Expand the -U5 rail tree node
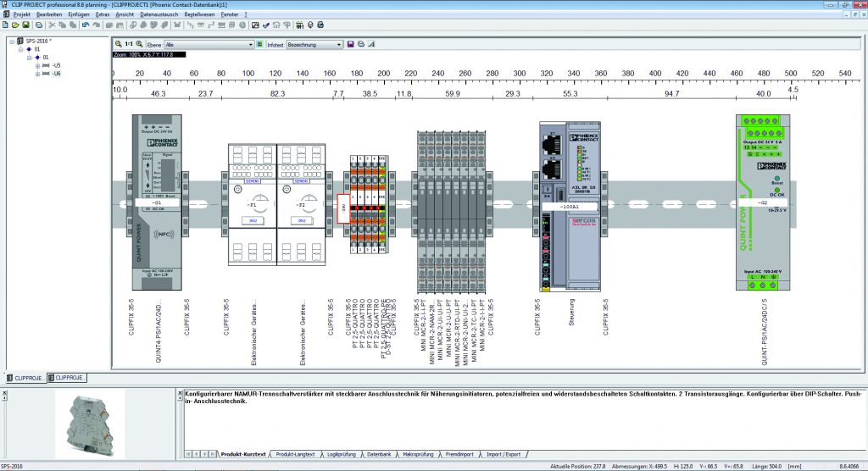Screen dimensions: 868x471 37,65
